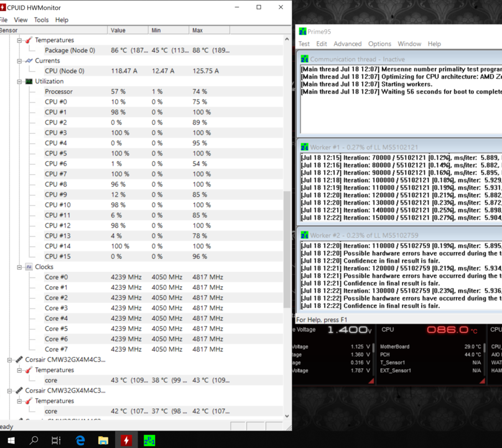Image resolution: width=502 pixels, height=448 pixels.
Task: Collapse the Clocks node
Action: (19, 267)
